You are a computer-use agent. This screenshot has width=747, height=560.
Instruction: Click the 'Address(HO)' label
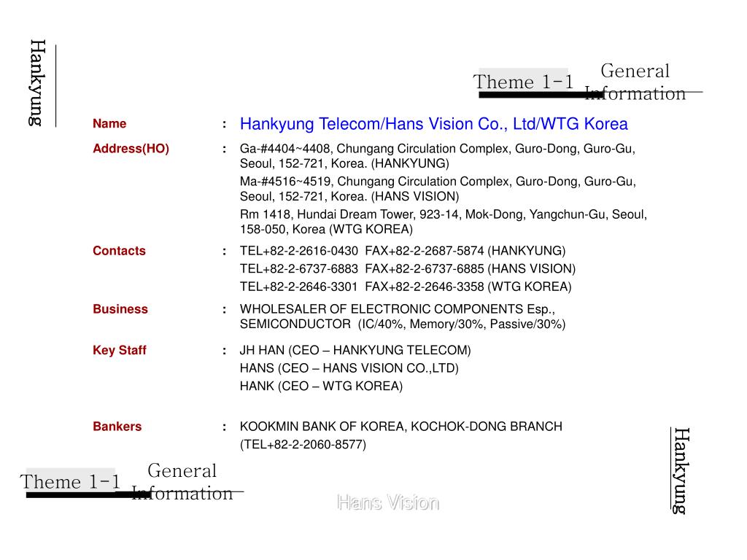coord(131,149)
